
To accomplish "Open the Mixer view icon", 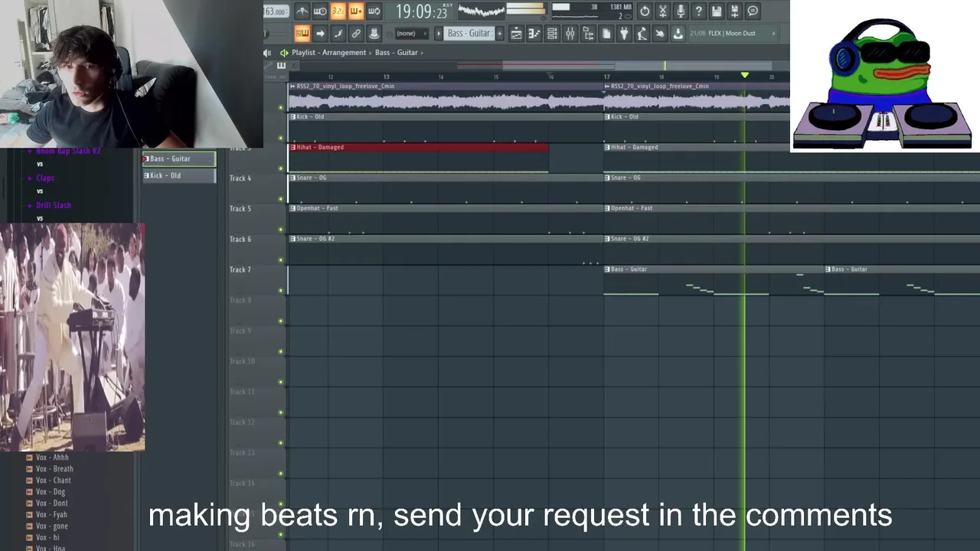I will [570, 34].
